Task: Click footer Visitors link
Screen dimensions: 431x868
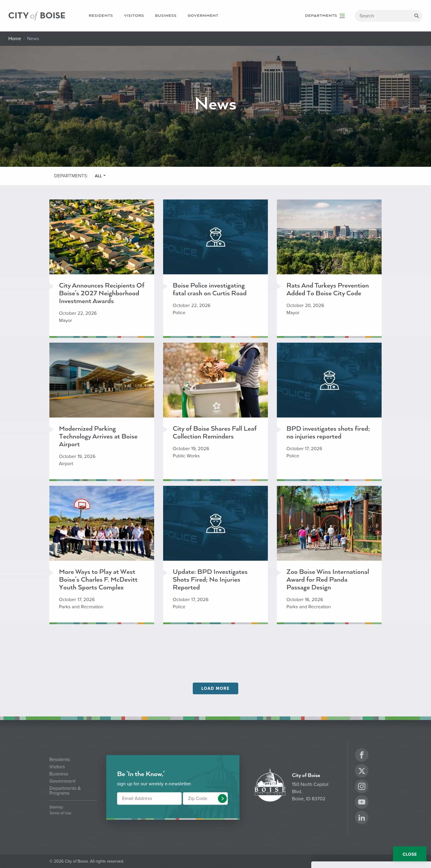Action: tap(57, 766)
